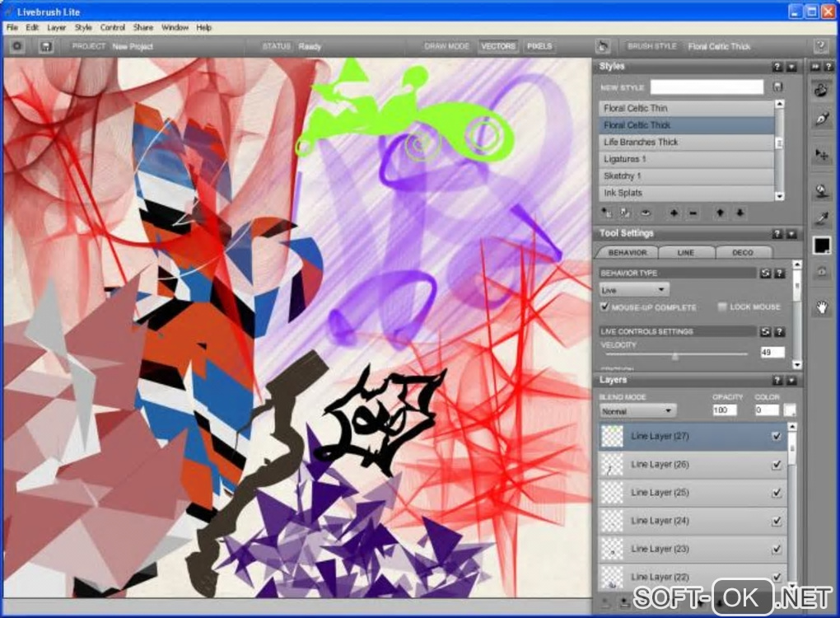
Task: Click the layer color swatch beside COLOR field
Action: coord(790,410)
